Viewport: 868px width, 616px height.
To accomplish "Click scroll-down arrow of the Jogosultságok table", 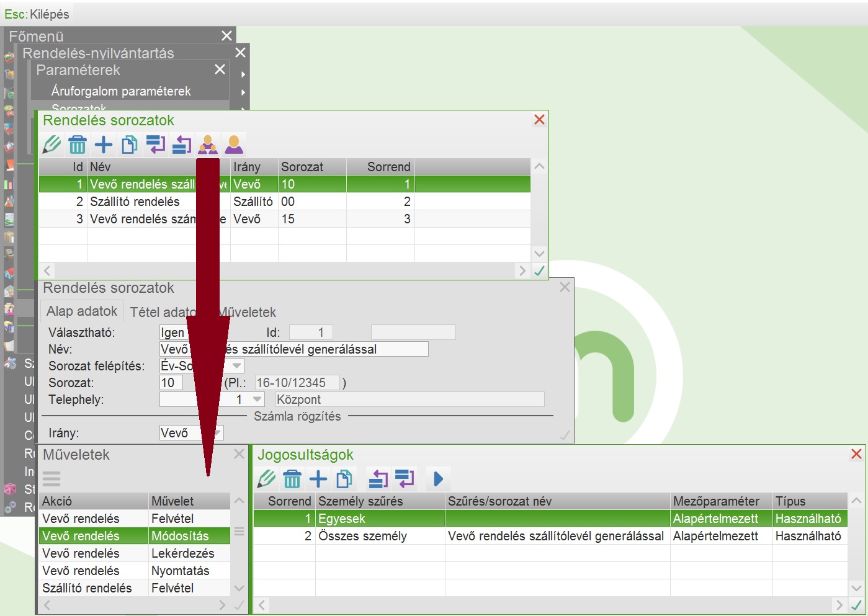I will (857, 588).
